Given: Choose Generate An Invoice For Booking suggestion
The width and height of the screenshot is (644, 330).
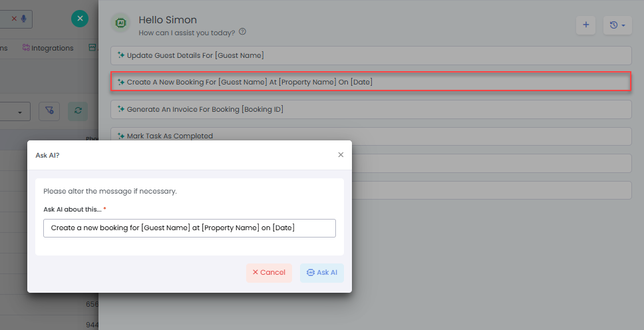Looking at the screenshot, I should 371,109.
